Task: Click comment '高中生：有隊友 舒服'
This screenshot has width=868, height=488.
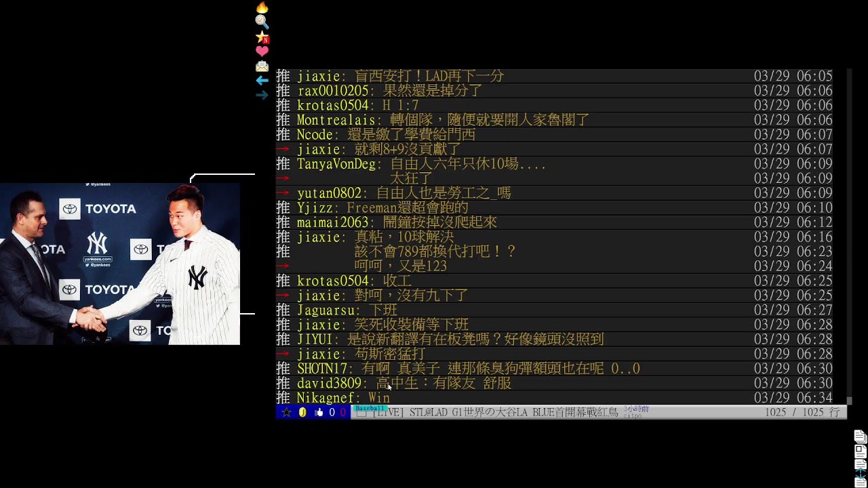Action: pyautogui.click(x=443, y=384)
